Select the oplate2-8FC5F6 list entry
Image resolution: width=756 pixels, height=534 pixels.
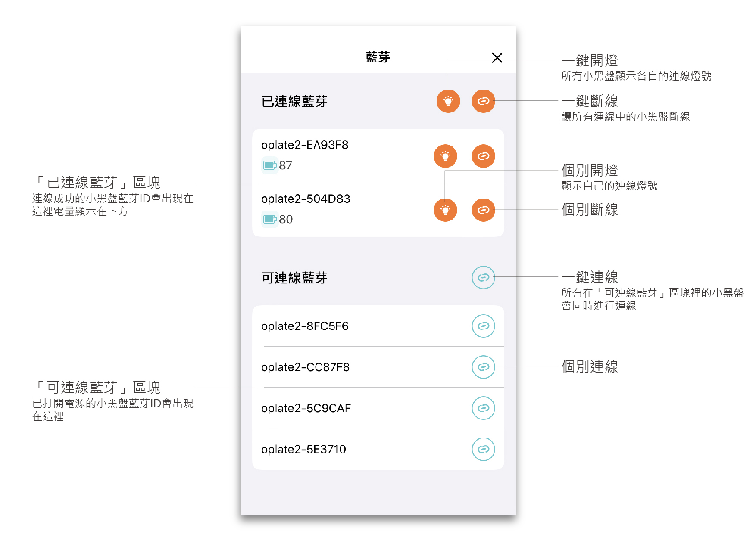click(305, 326)
